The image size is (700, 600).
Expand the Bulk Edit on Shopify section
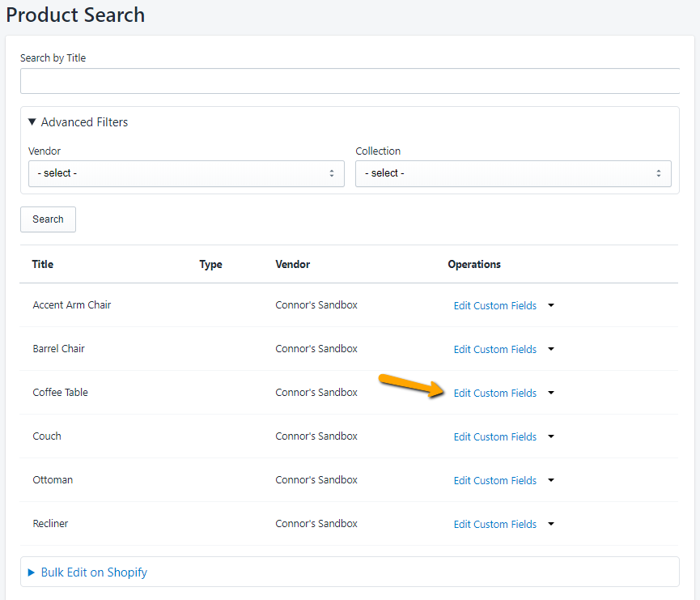(x=87, y=572)
